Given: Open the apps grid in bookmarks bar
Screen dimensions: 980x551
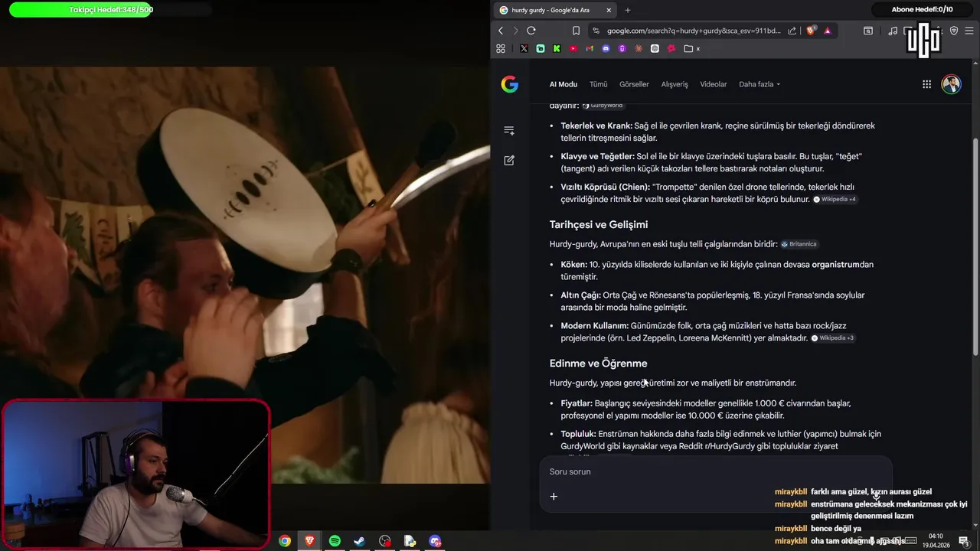Looking at the screenshot, I should (501, 48).
